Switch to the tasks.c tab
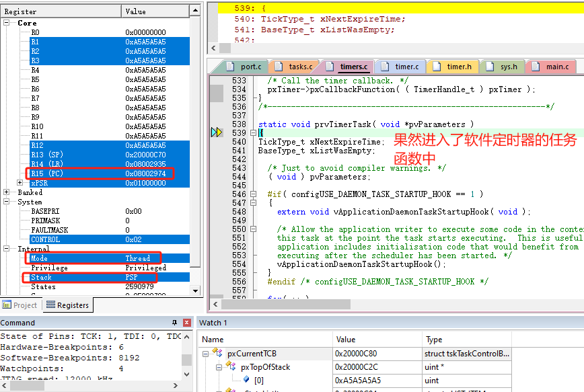 click(x=295, y=67)
